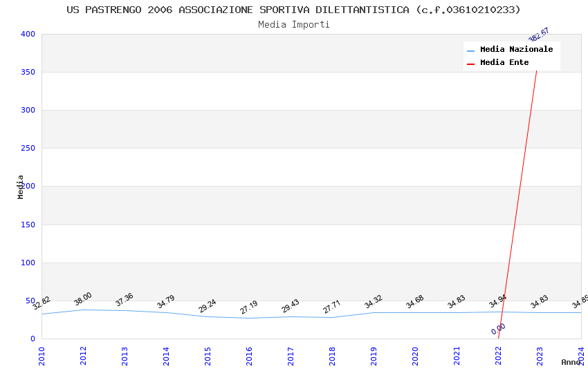Click the 37.36 value label
Screen dimensions: 588x380
point(124,299)
